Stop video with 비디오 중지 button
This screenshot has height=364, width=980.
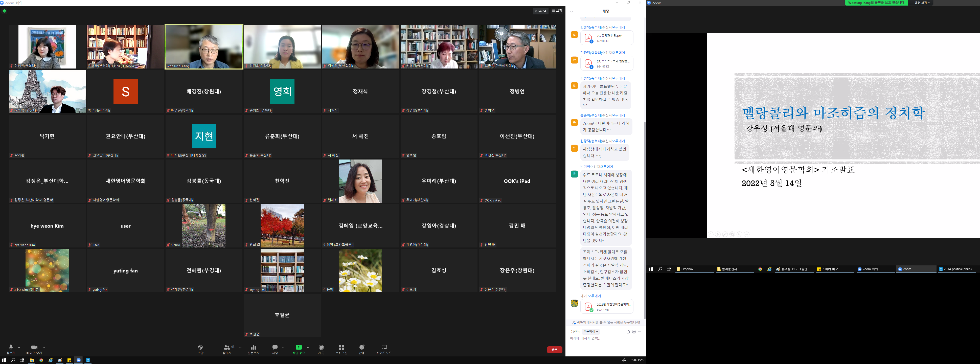pyautogui.click(x=34, y=348)
